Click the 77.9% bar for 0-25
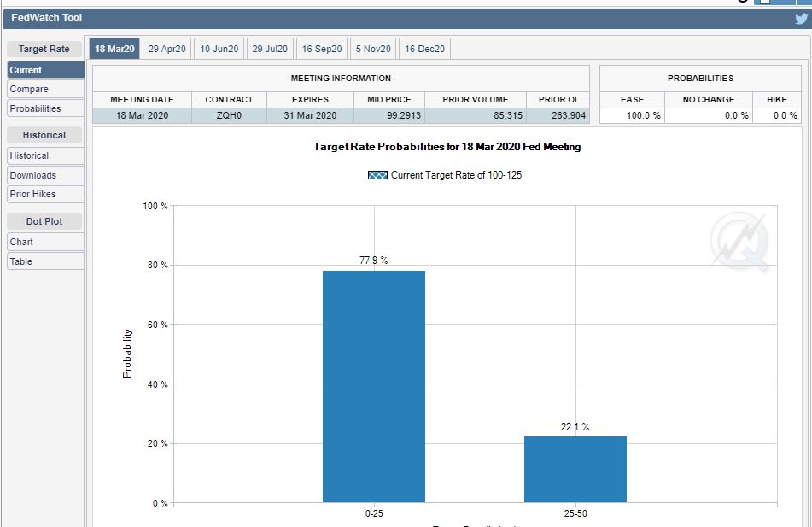The width and height of the screenshot is (812, 527). (x=373, y=386)
